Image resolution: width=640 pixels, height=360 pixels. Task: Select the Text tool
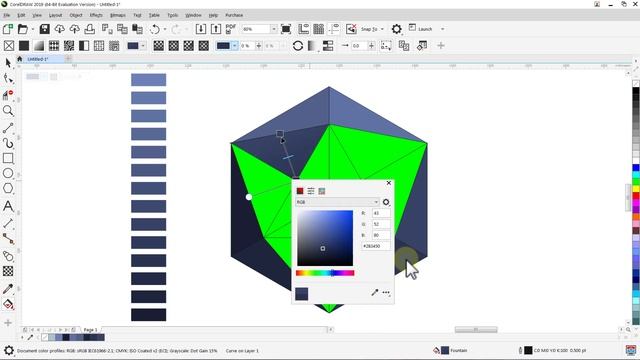8,206
